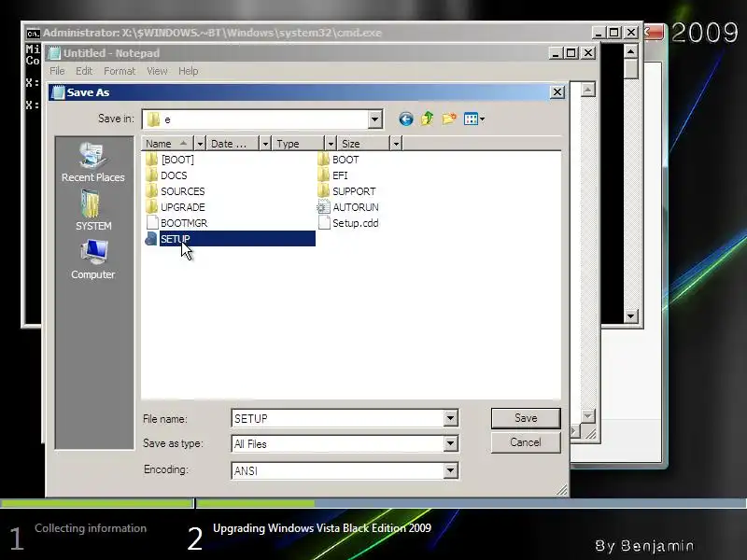Select the BOOT folder
The height and width of the screenshot is (560, 747).
(x=338, y=160)
